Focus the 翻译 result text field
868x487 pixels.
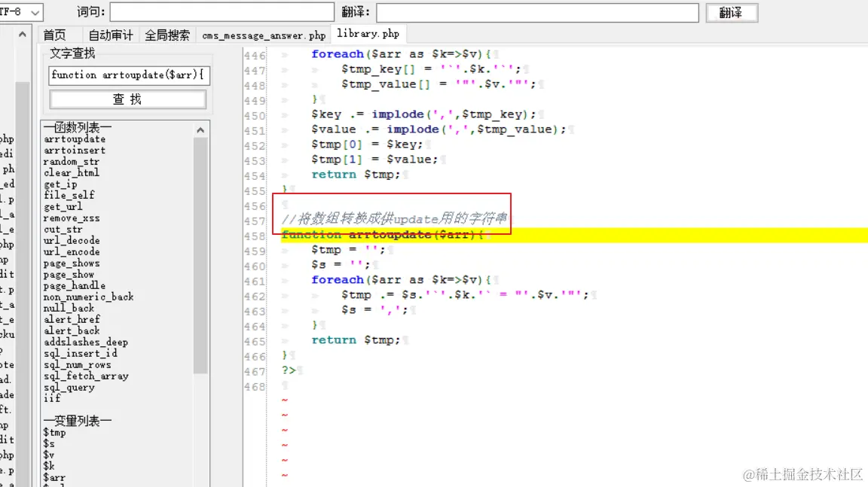click(x=537, y=12)
